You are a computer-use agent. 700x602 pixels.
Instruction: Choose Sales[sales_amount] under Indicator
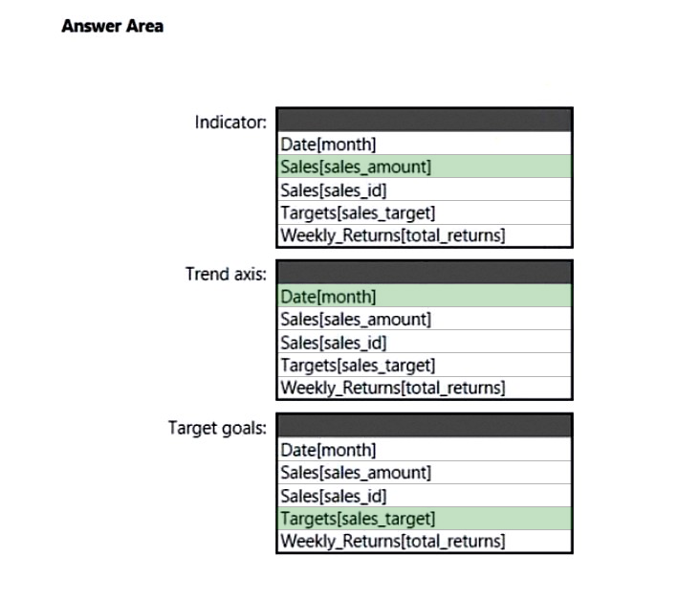424,167
